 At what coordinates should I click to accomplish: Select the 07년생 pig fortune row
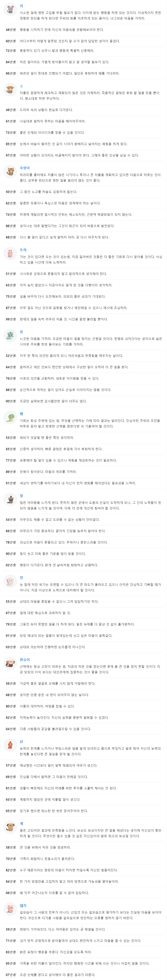83,974
